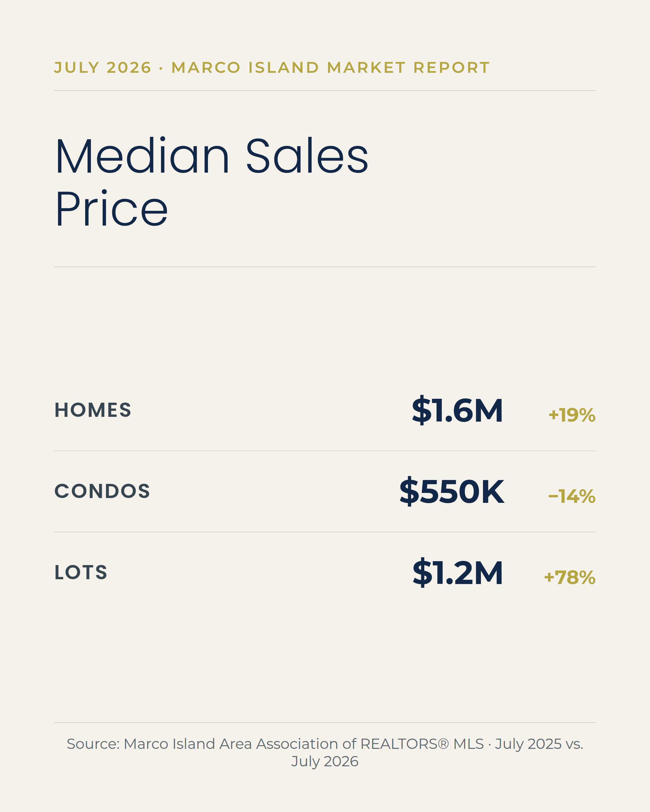Click the LOTS row label
This screenshot has width=650, height=812.
81,573
